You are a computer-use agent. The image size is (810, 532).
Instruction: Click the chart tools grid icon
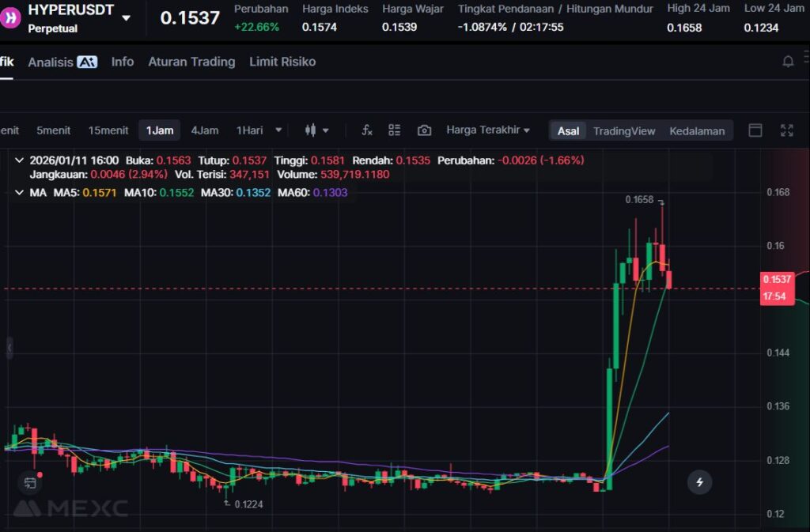[x=395, y=130]
